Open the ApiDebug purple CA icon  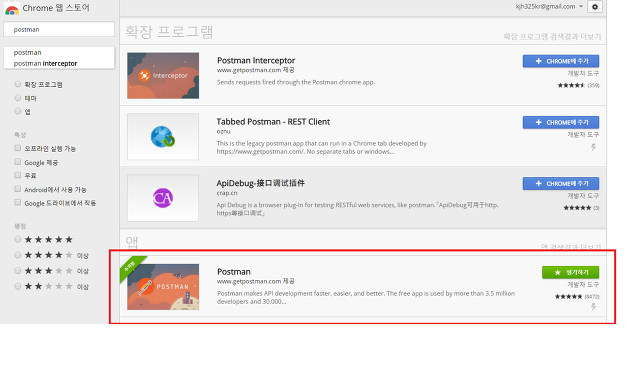tap(163, 198)
